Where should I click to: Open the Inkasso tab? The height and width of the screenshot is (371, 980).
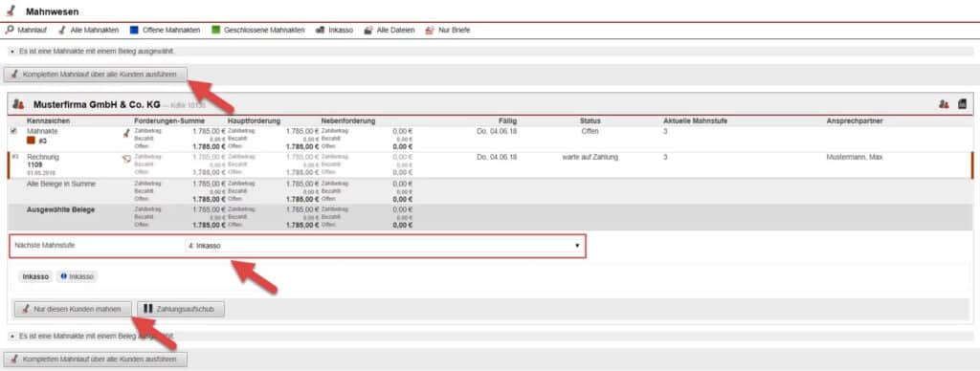[334, 30]
